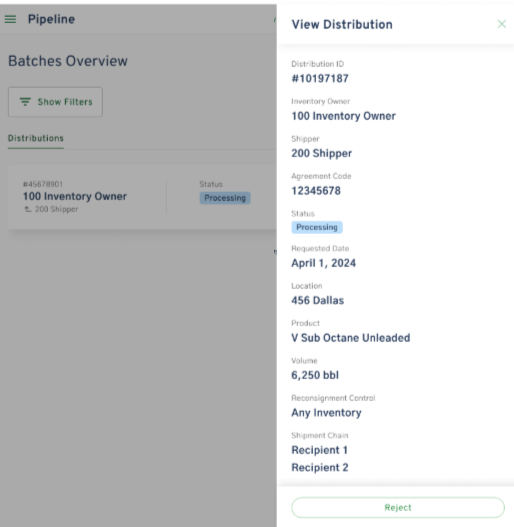The width and height of the screenshot is (514, 527).
Task: Click the 456 Dallas location value
Action: click(x=317, y=300)
